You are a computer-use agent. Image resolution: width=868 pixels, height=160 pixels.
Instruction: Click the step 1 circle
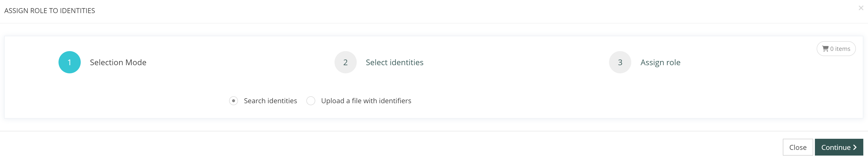tap(69, 62)
